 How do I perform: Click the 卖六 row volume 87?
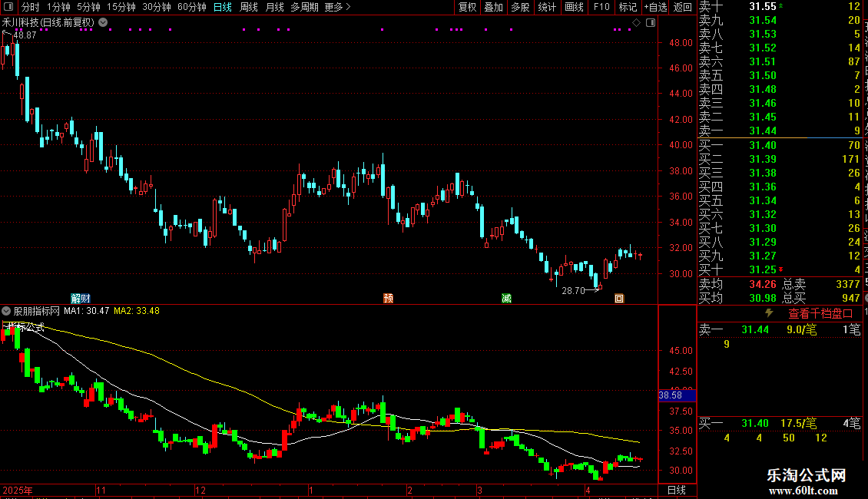pyautogui.click(x=853, y=61)
